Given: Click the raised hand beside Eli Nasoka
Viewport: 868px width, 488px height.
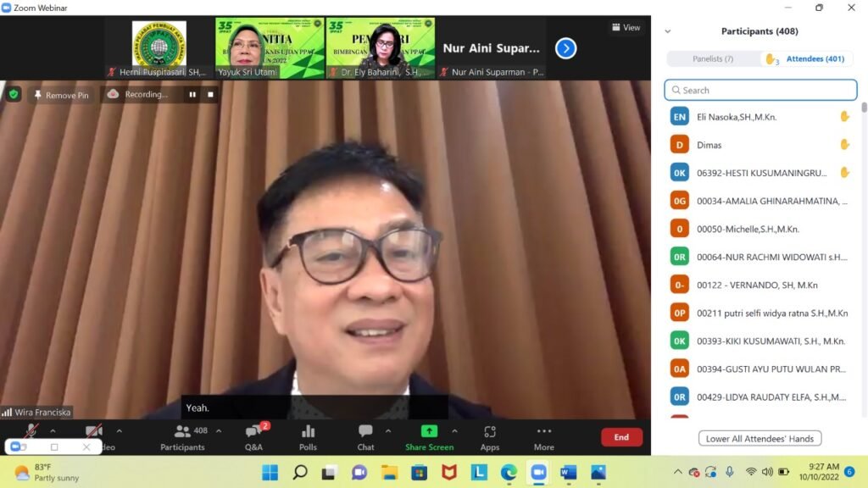Looking at the screenshot, I should click(x=845, y=116).
